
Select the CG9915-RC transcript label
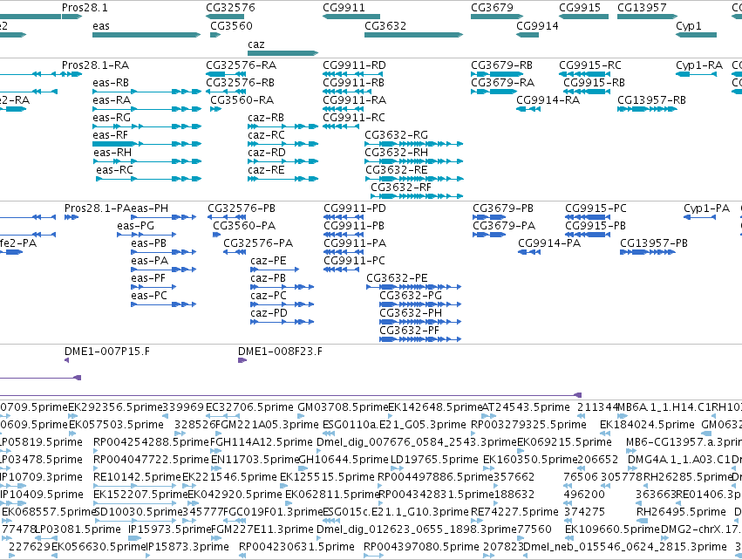pos(590,65)
